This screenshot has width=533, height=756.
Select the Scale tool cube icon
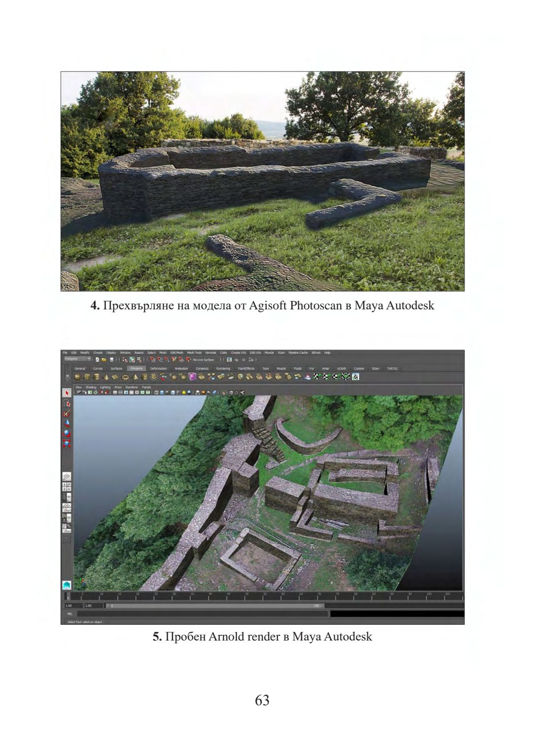coord(67,444)
